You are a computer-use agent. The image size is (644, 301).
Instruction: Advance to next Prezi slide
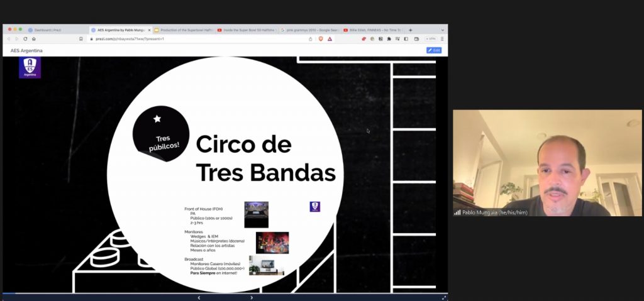252,297
